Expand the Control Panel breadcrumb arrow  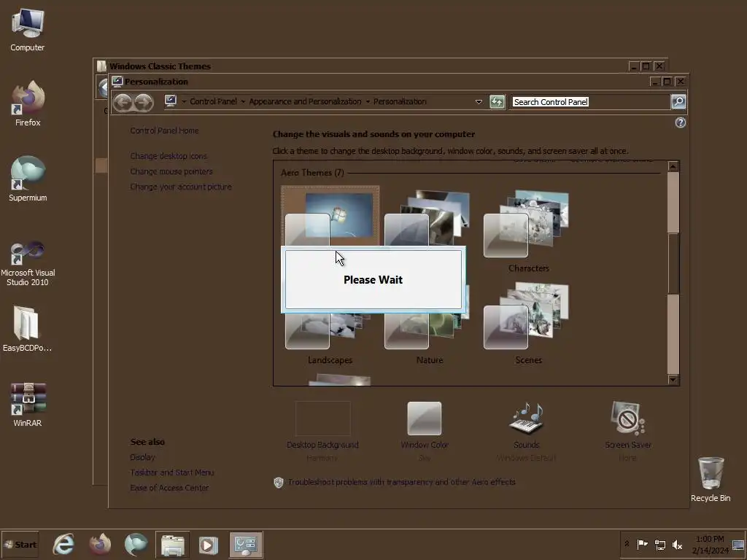[x=243, y=101]
